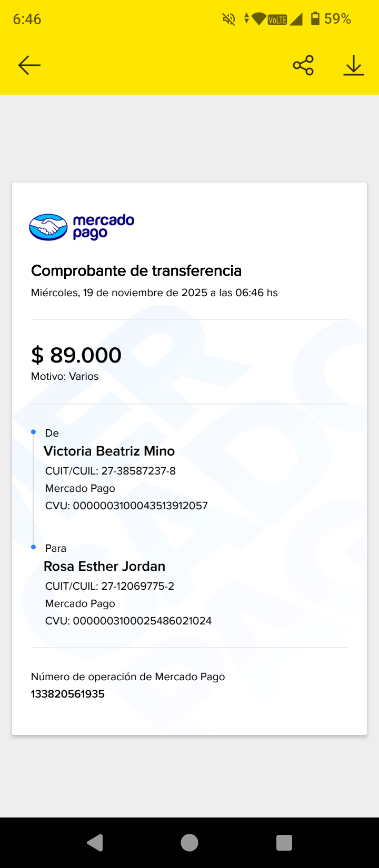
Task: Download the receipt with the download icon
Action: 354,65
